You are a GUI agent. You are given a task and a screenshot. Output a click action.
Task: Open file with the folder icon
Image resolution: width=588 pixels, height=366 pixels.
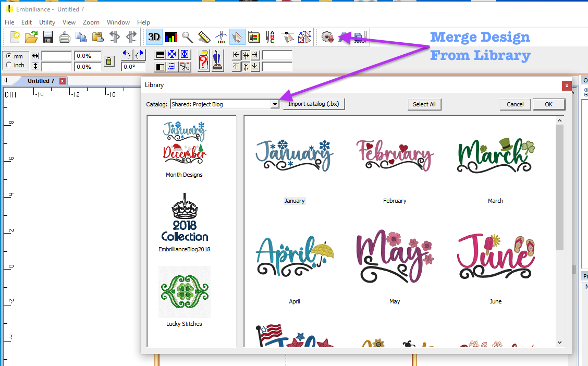click(x=31, y=37)
